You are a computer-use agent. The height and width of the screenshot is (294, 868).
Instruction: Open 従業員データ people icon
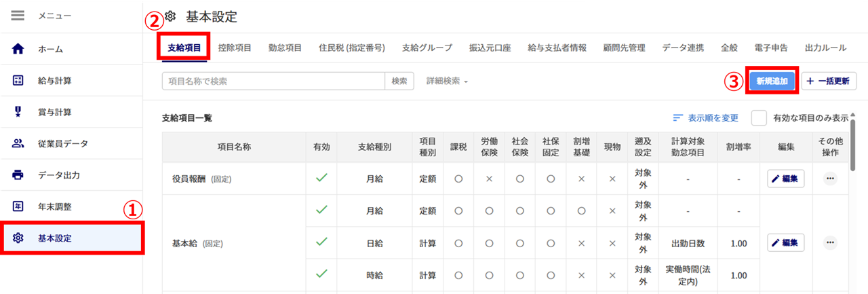tap(18, 144)
